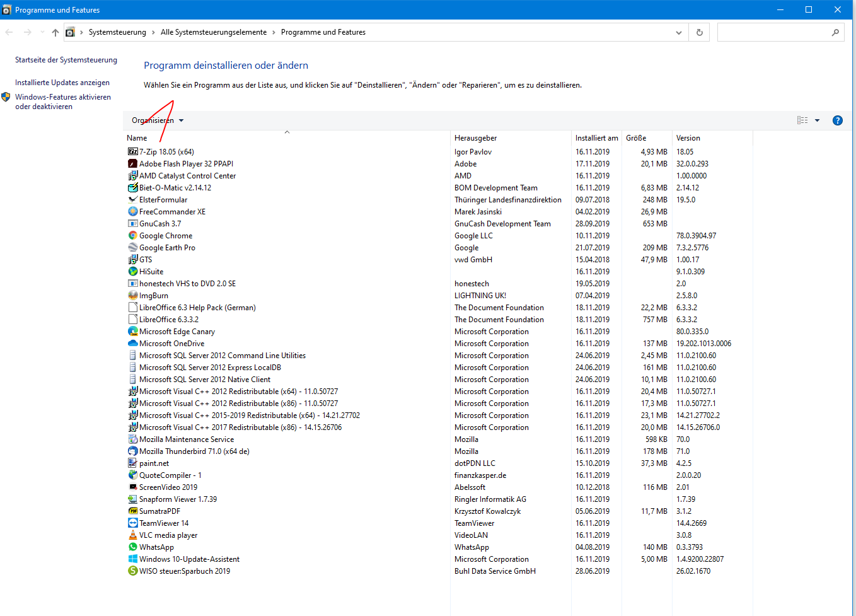Click the Google Chrome icon in list
The width and height of the screenshot is (856, 616).
pyautogui.click(x=132, y=235)
